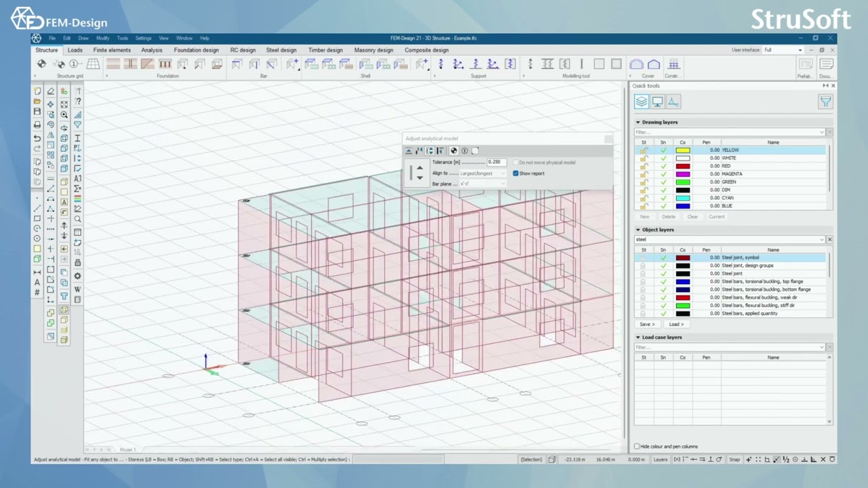The width and height of the screenshot is (868, 488).
Task: Open the Drawing layers filter dropdown
Action: tap(822, 132)
